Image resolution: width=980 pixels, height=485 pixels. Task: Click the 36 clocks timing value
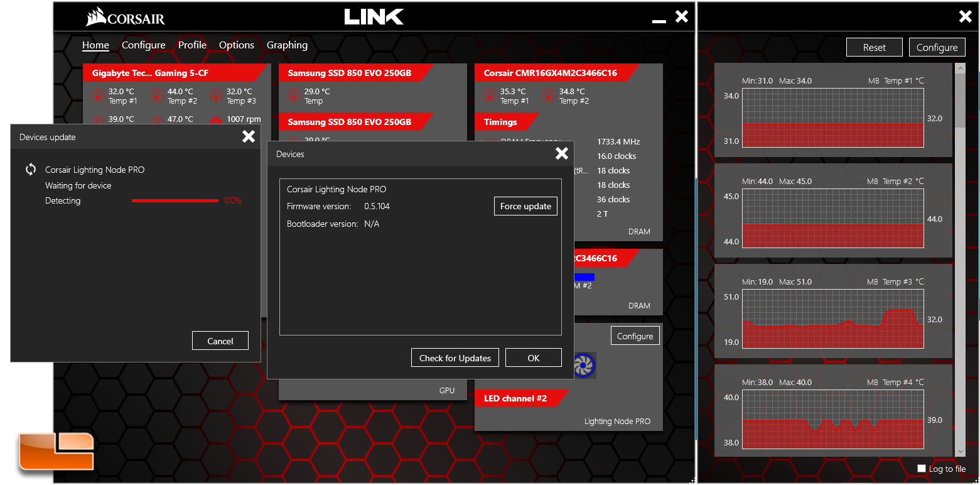pos(613,200)
